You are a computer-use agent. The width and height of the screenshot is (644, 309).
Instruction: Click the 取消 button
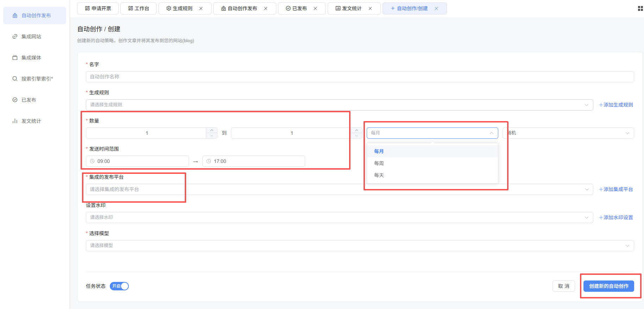point(563,286)
